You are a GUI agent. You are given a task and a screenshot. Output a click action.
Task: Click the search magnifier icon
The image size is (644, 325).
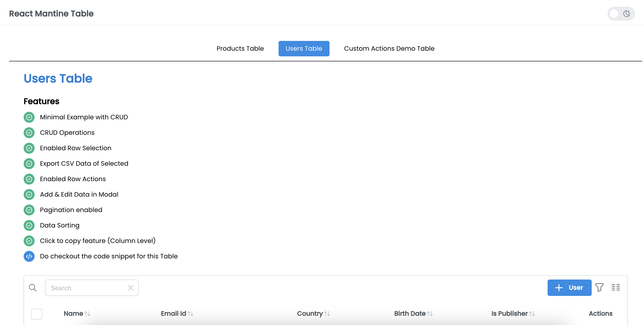(x=33, y=288)
